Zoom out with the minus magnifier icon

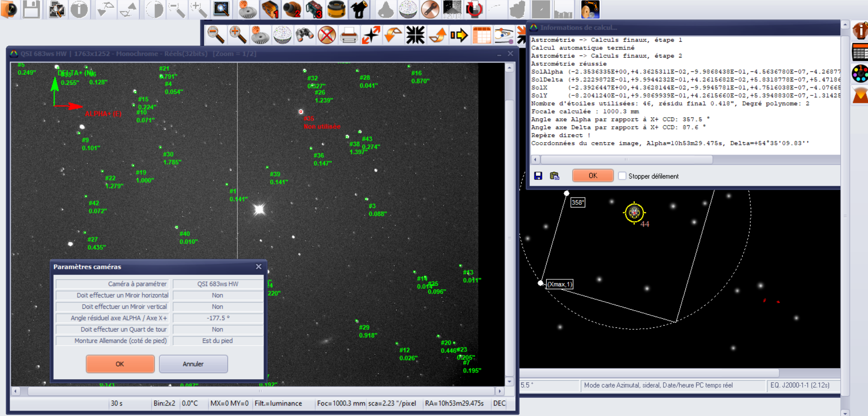coord(216,35)
